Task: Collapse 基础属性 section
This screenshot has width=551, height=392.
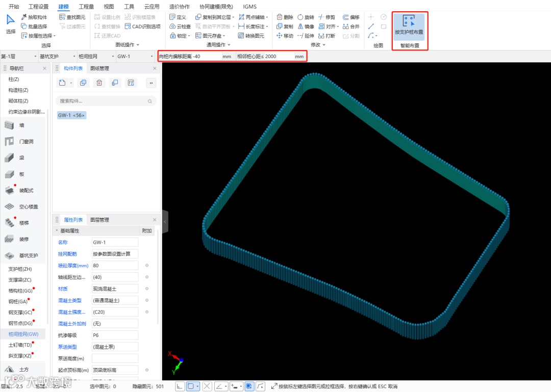Action: [57, 231]
